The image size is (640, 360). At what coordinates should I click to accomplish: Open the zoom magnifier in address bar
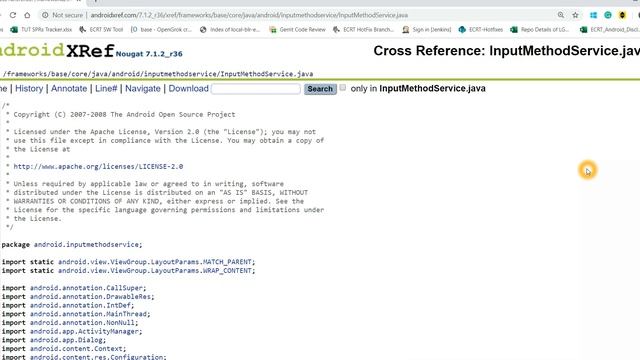pyautogui.click(x=561, y=15)
